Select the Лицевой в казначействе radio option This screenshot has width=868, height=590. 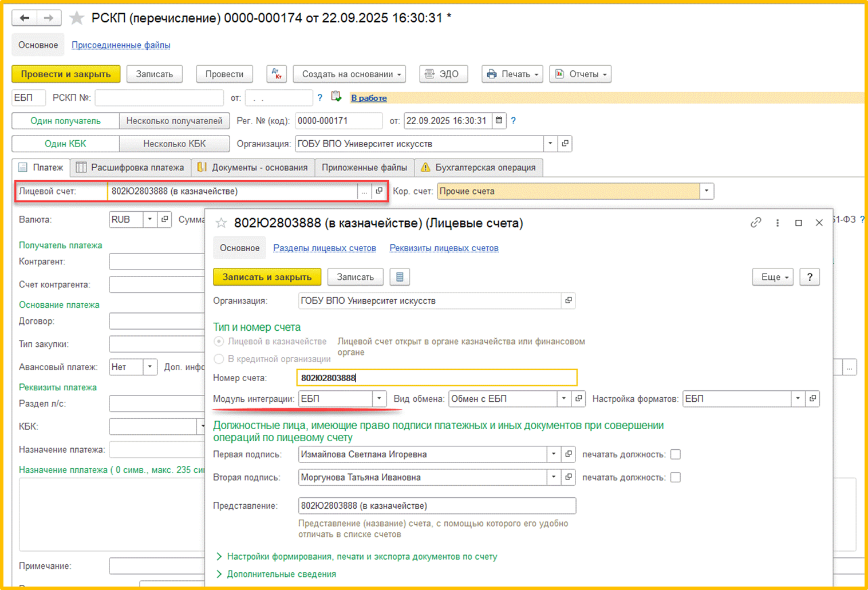point(219,342)
